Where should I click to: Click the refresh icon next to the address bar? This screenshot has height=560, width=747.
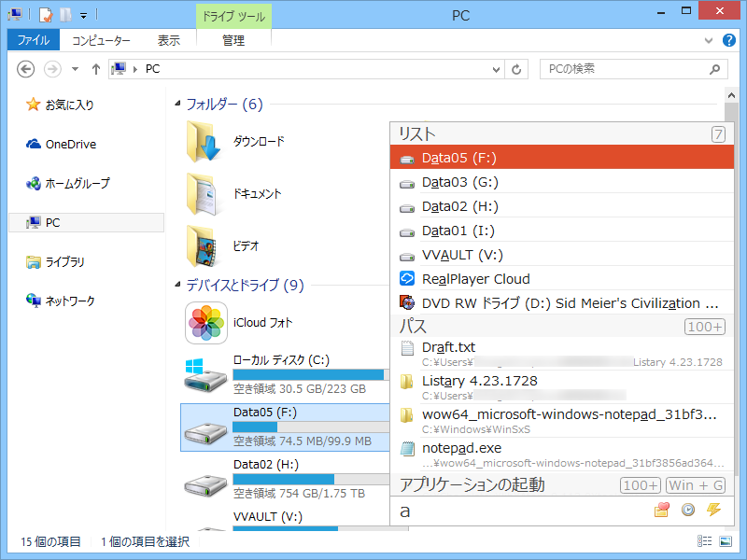[x=516, y=69]
